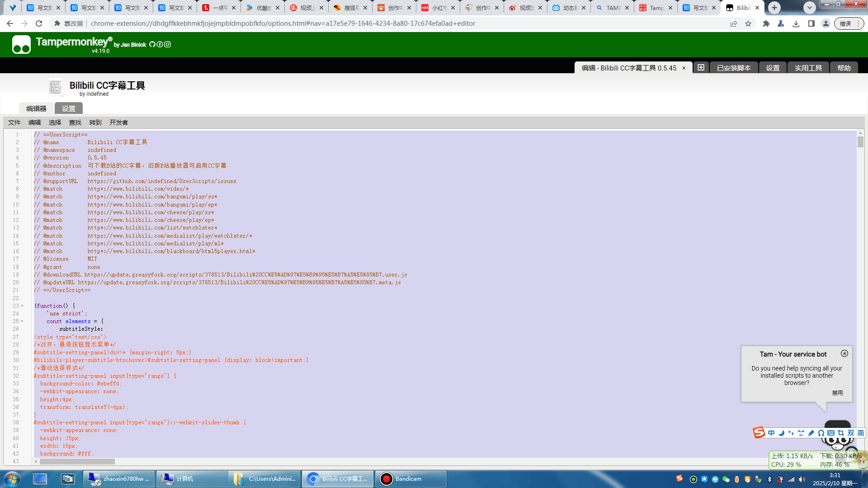This screenshot has width=868, height=488.
Task: Open Tampermonkey GitHub icon link
Action: (152, 44)
